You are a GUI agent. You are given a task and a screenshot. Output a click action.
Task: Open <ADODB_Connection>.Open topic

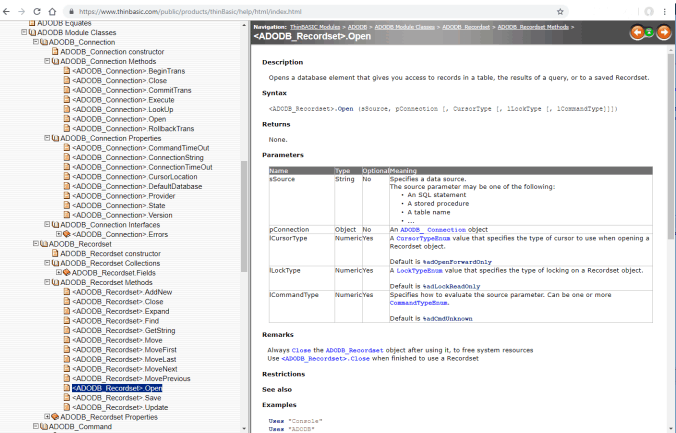coord(119,119)
